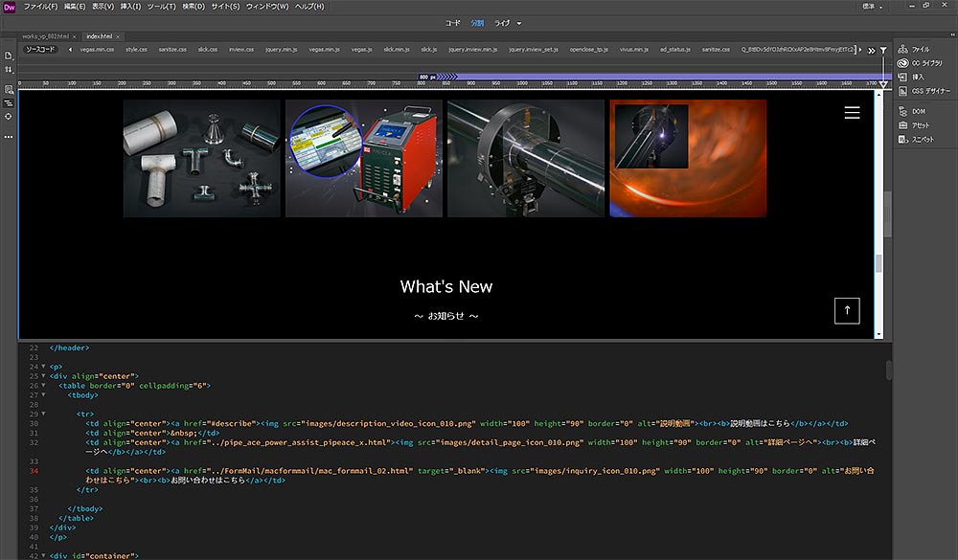Open the 編集(E) menu
958x560 pixels.
[x=75, y=6]
